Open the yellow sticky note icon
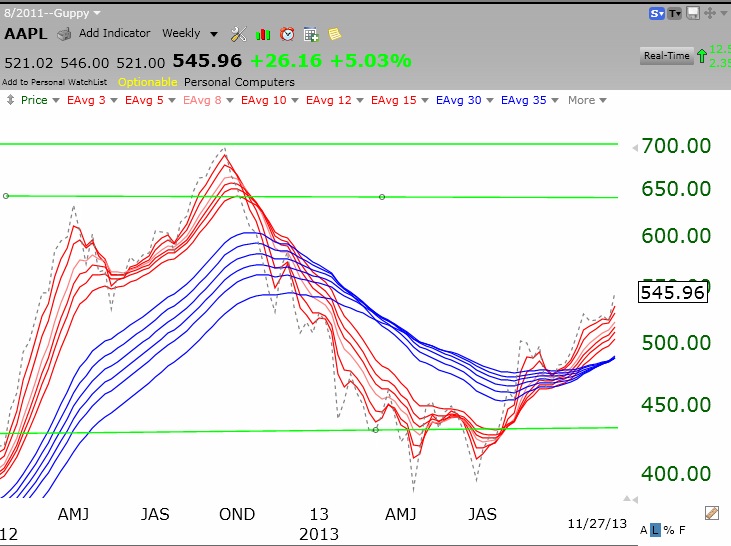This screenshot has width=731, height=546. pos(334,34)
